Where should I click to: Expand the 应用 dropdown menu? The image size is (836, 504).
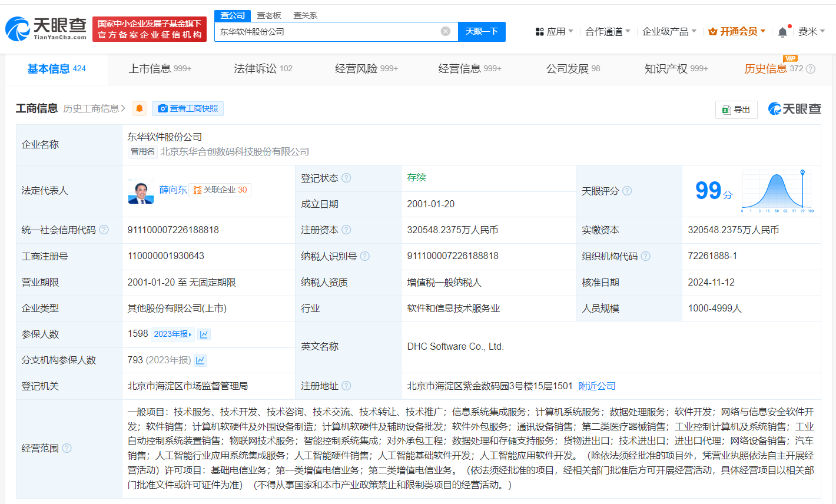point(554,31)
